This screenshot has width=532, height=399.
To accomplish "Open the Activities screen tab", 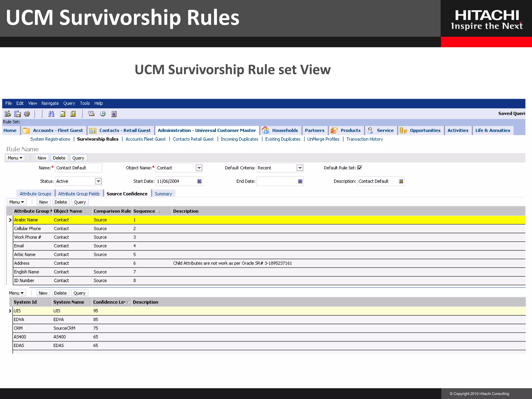I will point(458,130).
